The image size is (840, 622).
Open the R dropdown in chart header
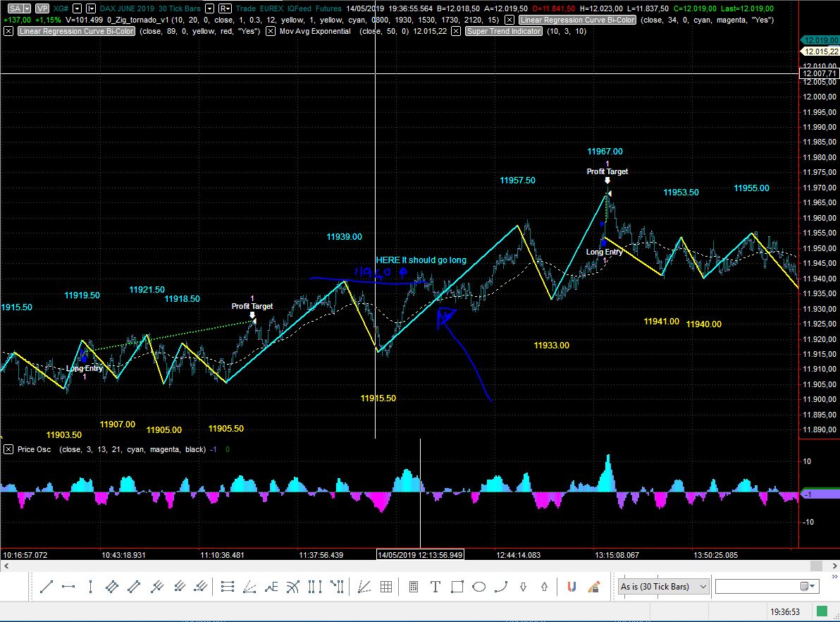(225, 8)
